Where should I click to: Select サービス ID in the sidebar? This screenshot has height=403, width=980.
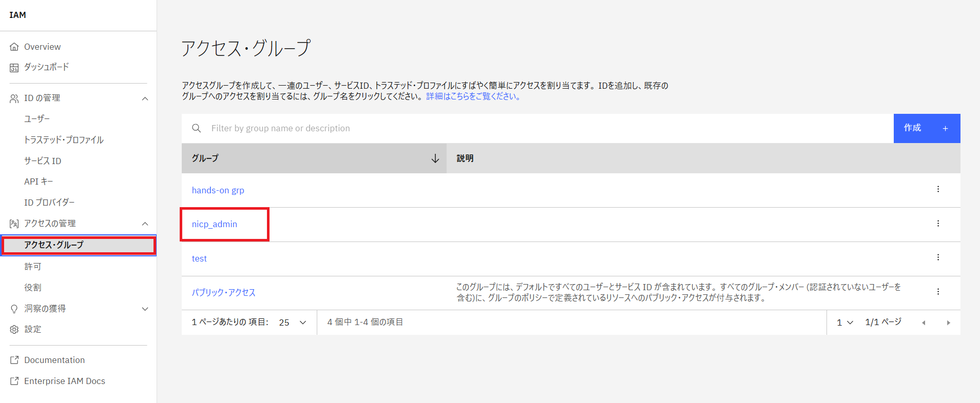click(43, 161)
